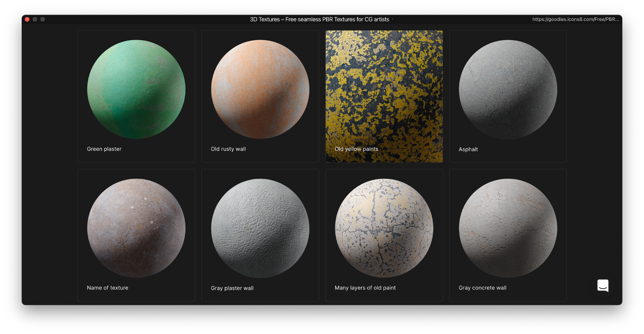Minimize the window using the middle title bar dot
The width and height of the screenshot is (644, 334).
(x=35, y=19)
